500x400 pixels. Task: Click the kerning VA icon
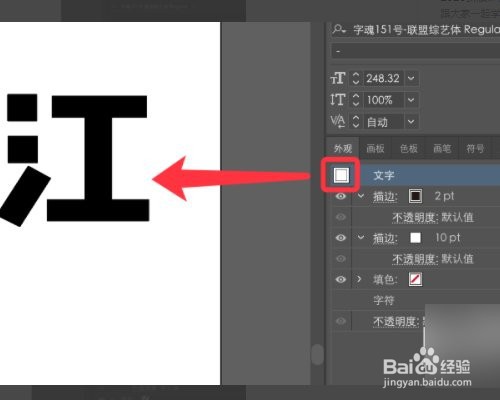coord(337,121)
